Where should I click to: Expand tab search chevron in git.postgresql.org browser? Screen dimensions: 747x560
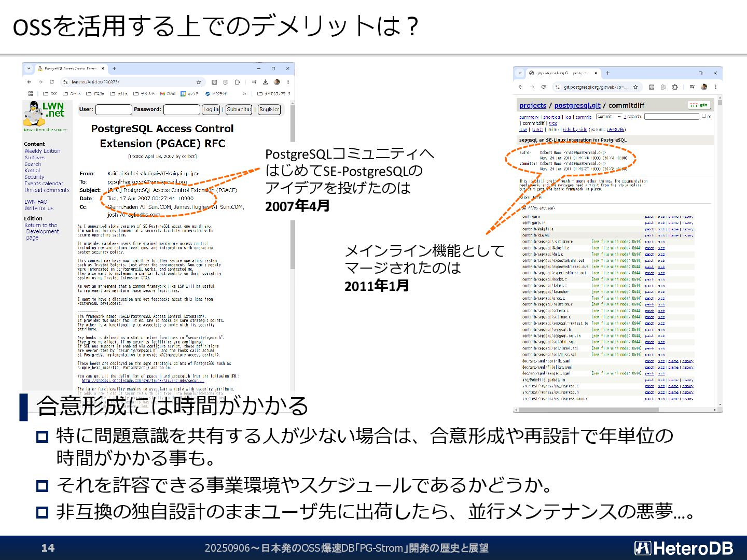520,73
